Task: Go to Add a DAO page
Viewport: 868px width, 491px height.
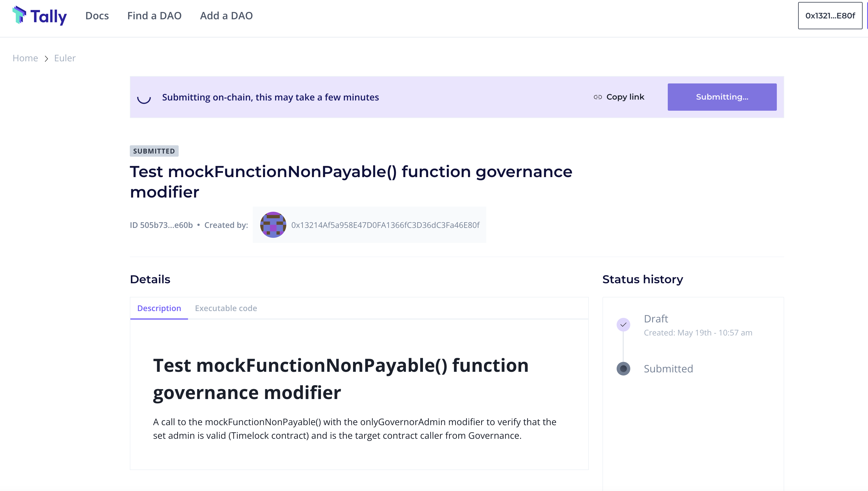Action: click(x=226, y=16)
